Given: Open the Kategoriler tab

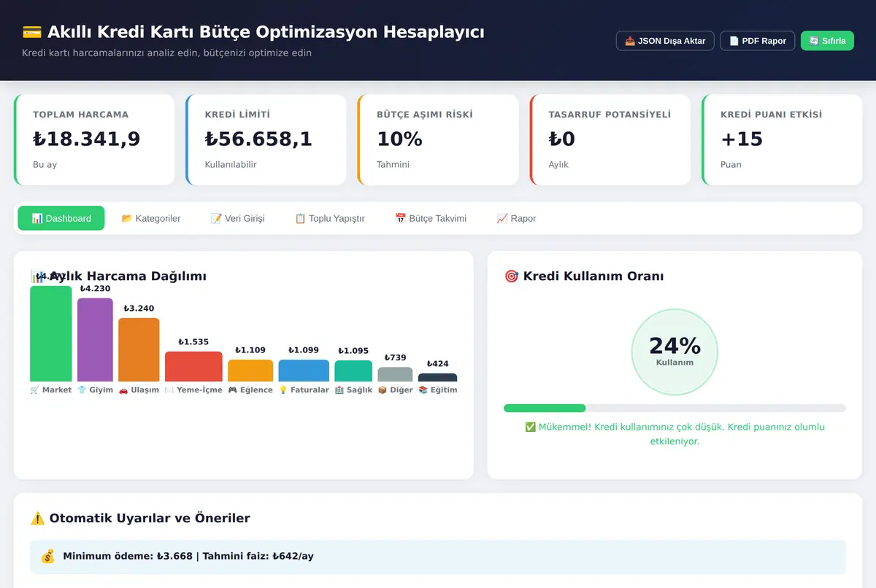Looking at the screenshot, I should tap(151, 218).
